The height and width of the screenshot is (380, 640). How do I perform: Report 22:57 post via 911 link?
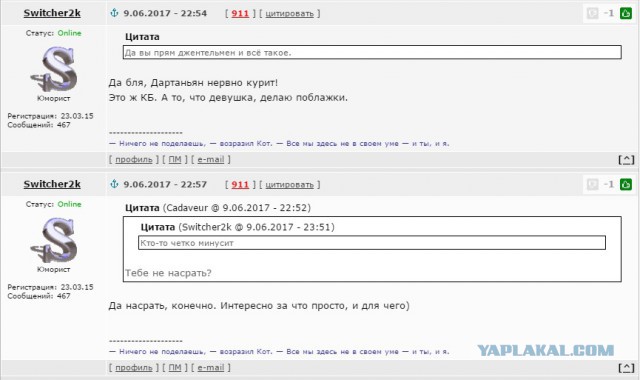pos(240,184)
